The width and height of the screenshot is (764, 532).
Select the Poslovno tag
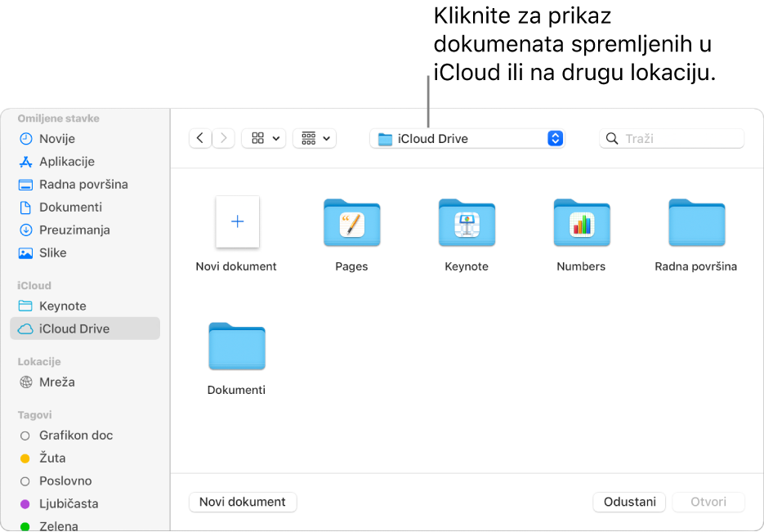point(85,481)
